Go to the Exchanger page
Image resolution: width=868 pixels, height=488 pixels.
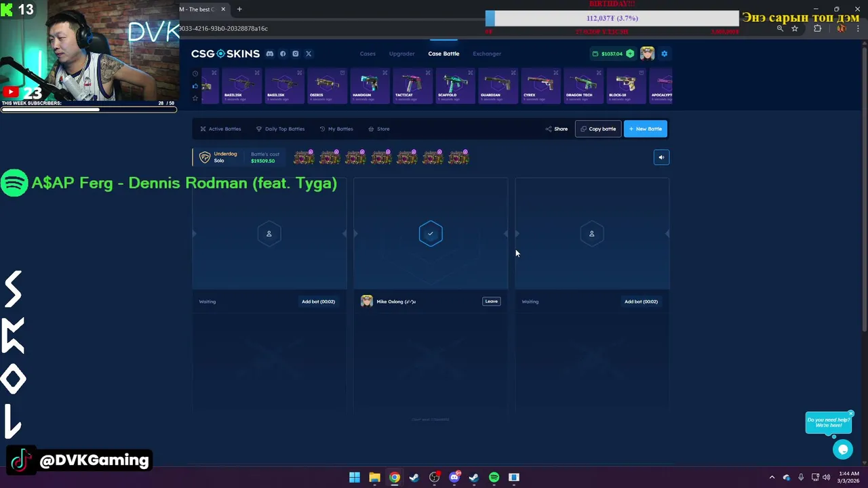point(487,54)
